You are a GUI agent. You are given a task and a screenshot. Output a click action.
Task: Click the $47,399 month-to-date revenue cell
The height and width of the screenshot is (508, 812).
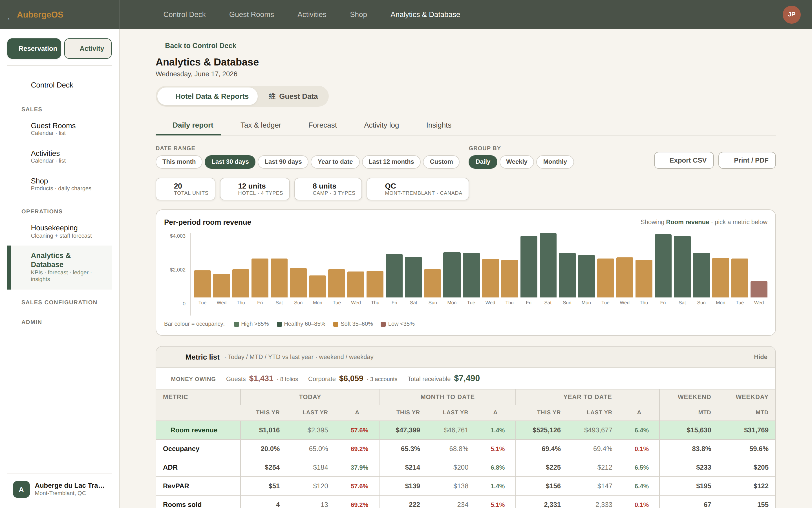tap(408, 430)
